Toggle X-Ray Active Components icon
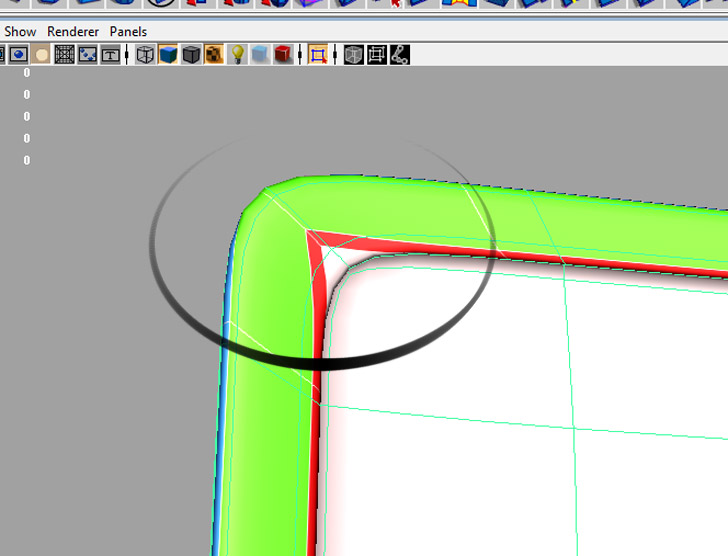728x556 pixels. click(377, 55)
